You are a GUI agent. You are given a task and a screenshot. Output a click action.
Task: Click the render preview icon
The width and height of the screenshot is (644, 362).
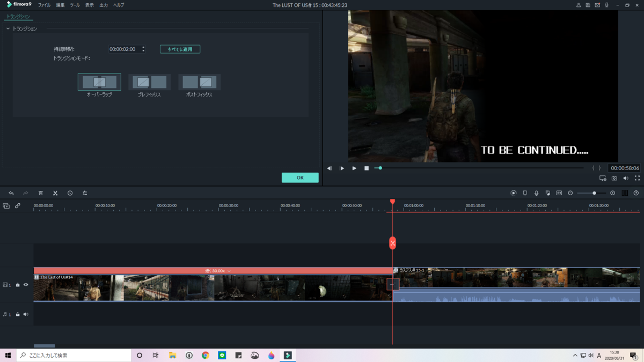point(514,193)
